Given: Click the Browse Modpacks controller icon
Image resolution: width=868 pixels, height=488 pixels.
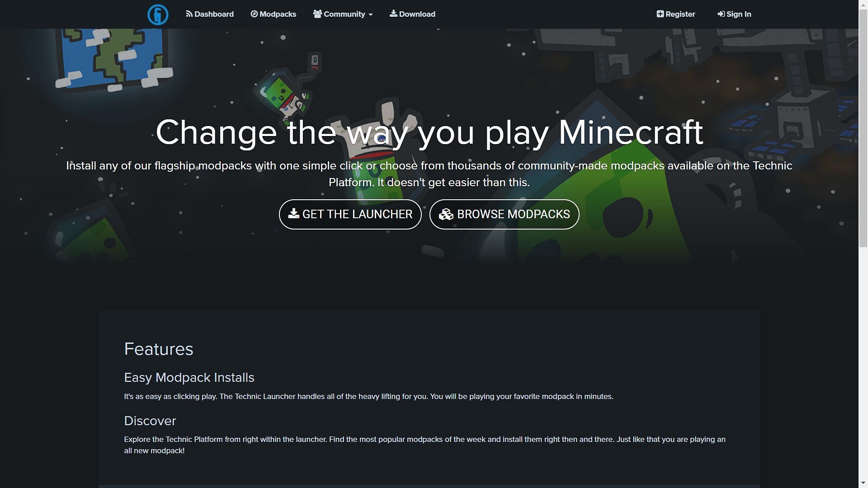Looking at the screenshot, I should pos(445,214).
